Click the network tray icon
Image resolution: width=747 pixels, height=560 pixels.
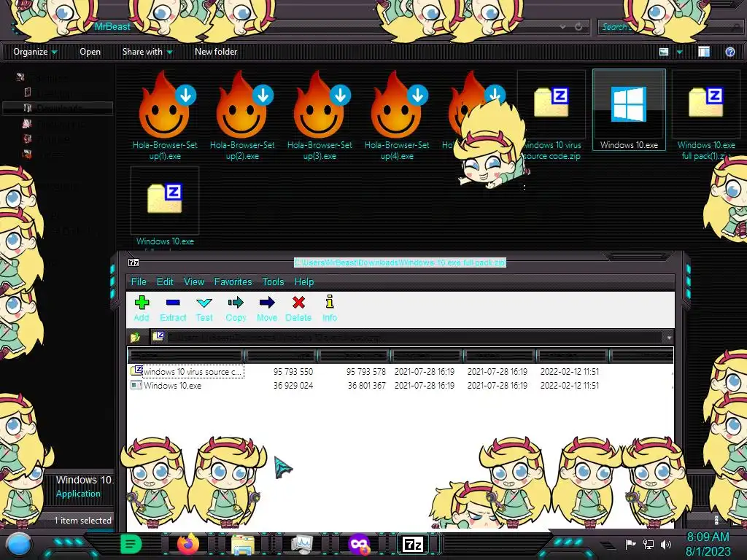click(648, 544)
